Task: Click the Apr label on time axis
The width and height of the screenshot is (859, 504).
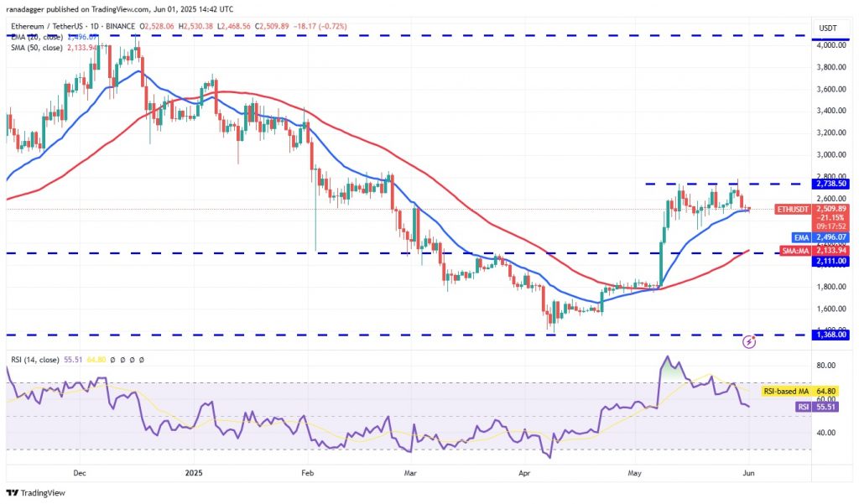Action: (524, 473)
